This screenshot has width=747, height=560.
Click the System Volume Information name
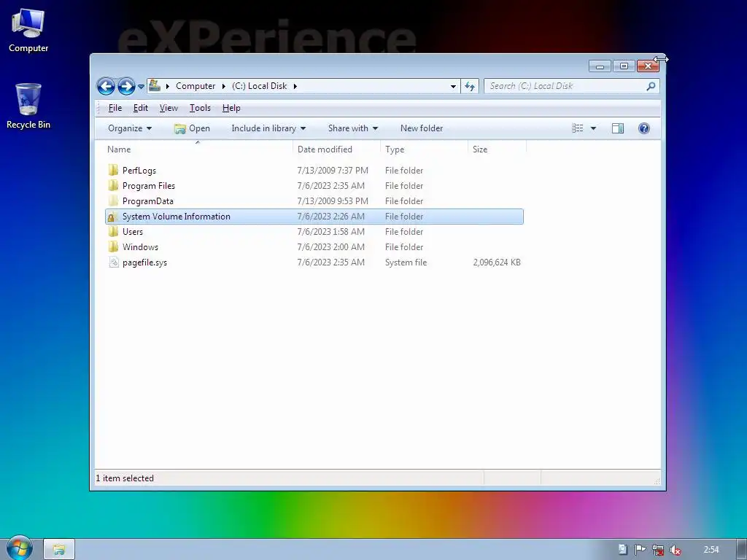pos(177,216)
